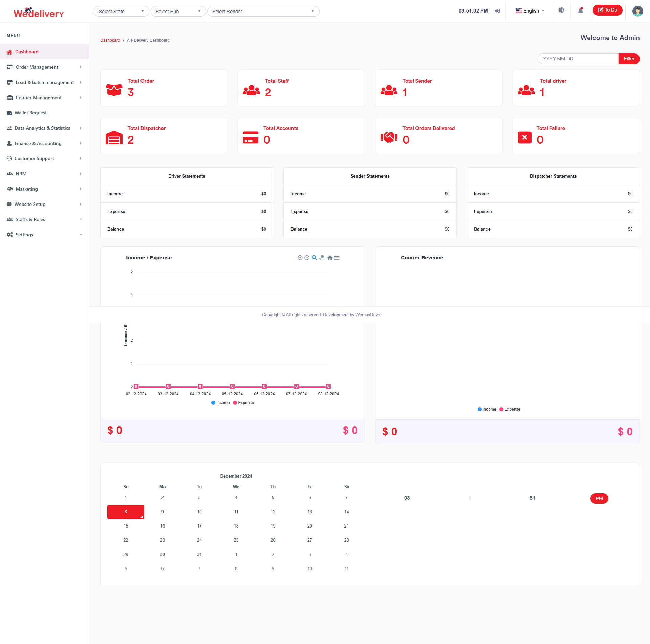
Task: Open the chart hamburger menu icon
Action: pos(337,258)
